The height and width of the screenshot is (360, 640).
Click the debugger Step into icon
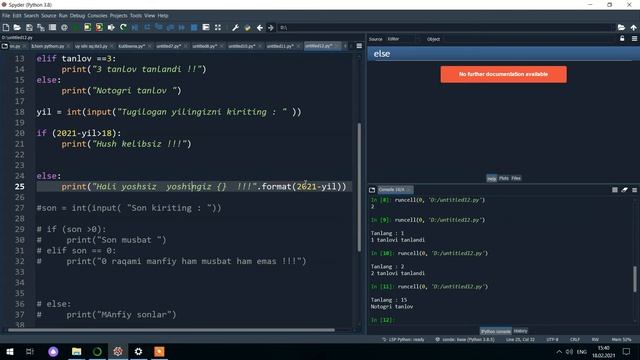(159, 27)
